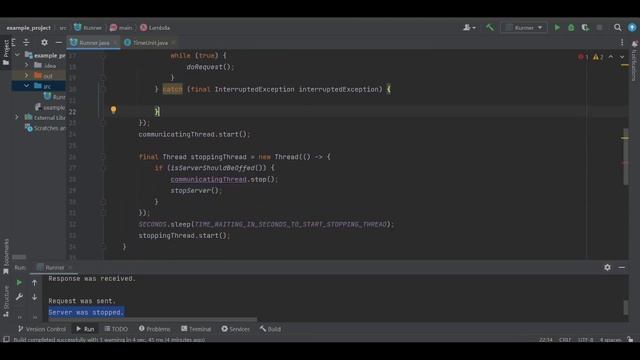640x360 pixels.
Task: Open the user account icon menu
Action: point(469,27)
